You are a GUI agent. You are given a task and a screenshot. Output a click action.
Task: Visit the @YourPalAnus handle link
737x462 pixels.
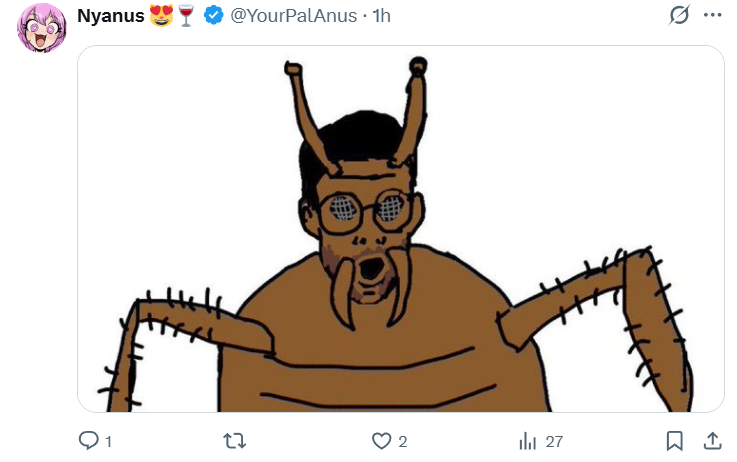click(293, 16)
